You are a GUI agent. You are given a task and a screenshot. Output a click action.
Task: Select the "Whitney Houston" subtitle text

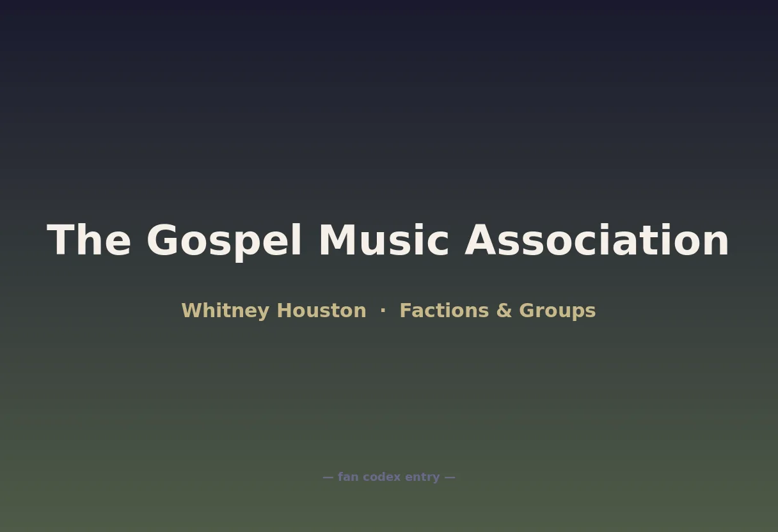pyautogui.click(x=274, y=311)
